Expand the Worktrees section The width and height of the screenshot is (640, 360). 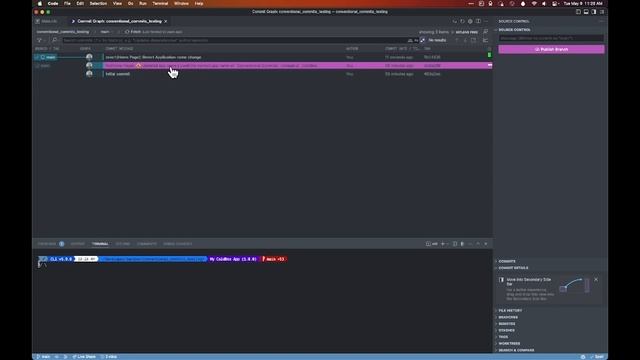click(x=509, y=343)
